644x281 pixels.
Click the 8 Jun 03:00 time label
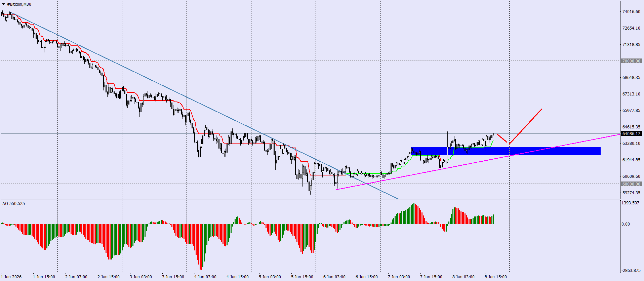tap(464, 277)
